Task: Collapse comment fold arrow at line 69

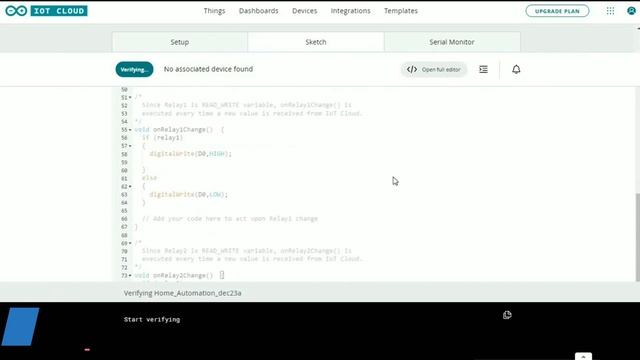Action: (130, 243)
